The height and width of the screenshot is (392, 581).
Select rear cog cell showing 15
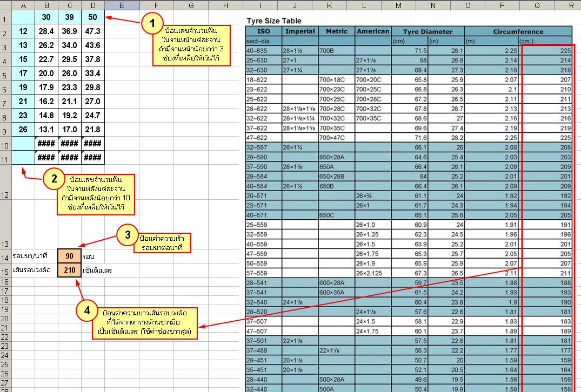[23, 59]
